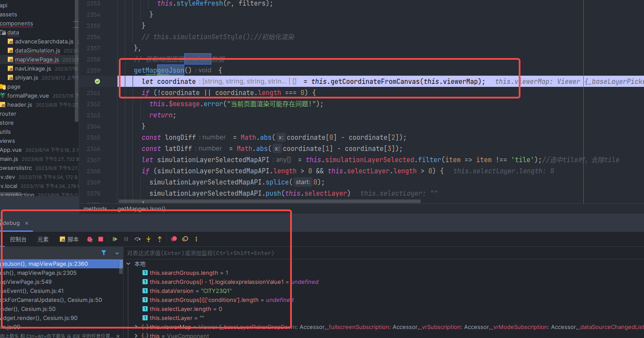Pause program execution in debugger
Viewport: 644px width, 338px height.
tap(126, 239)
